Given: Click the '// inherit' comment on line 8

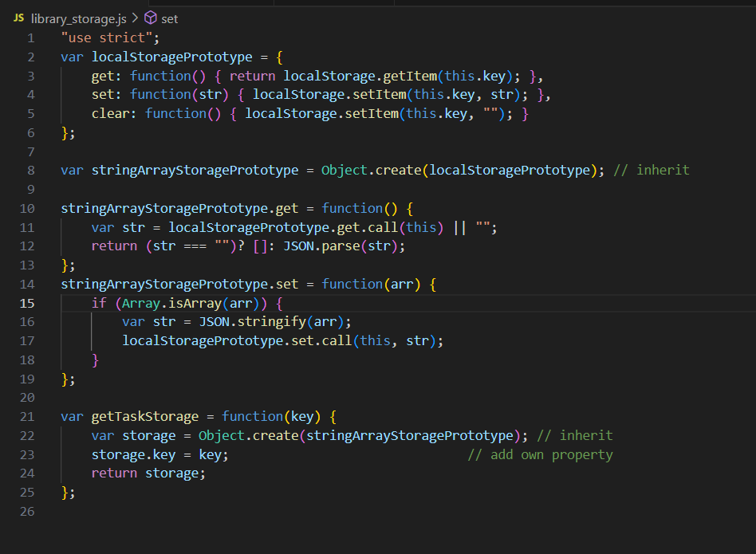Looking at the screenshot, I should click(x=652, y=170).
